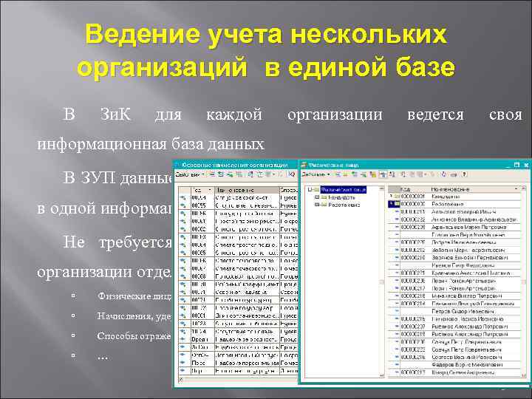Sort by Код column in Физические лица list
This screenshot has width=532, height=399.
coord(415,189)
